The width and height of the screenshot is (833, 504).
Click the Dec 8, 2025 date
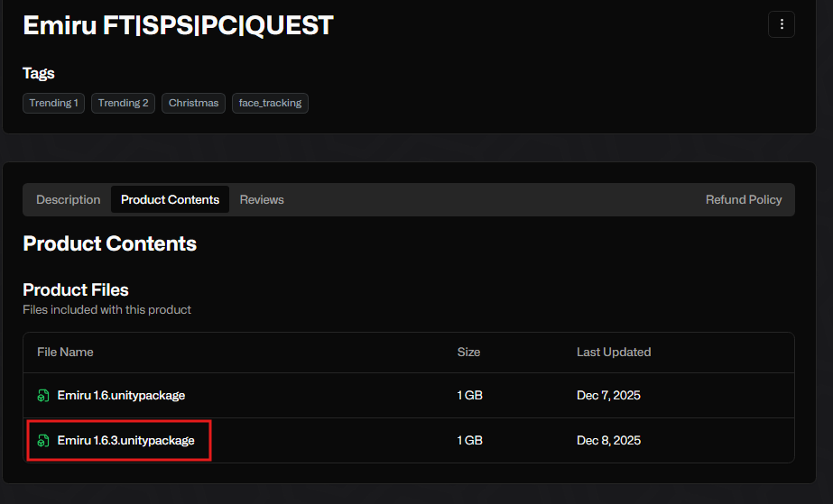click(609, 440)
